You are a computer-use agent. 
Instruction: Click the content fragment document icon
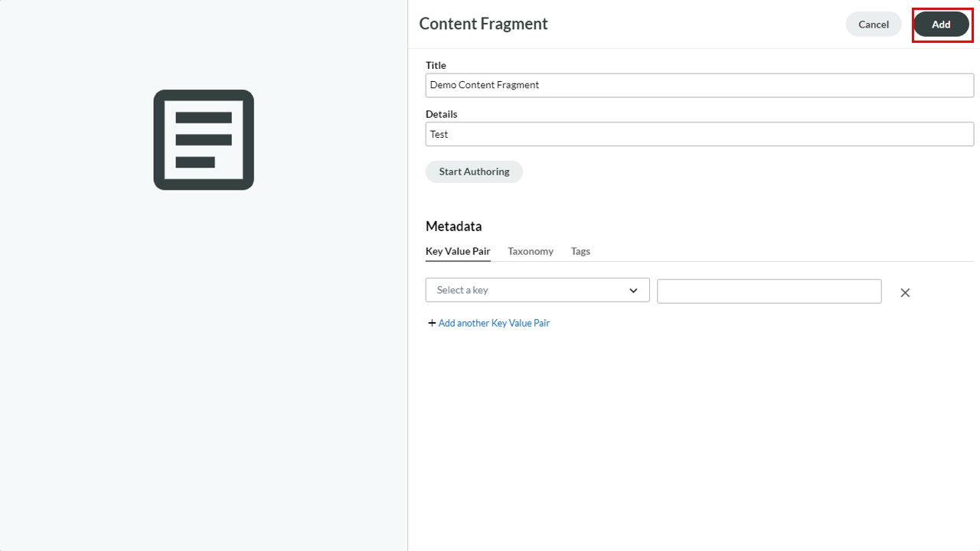pos(204,140)
